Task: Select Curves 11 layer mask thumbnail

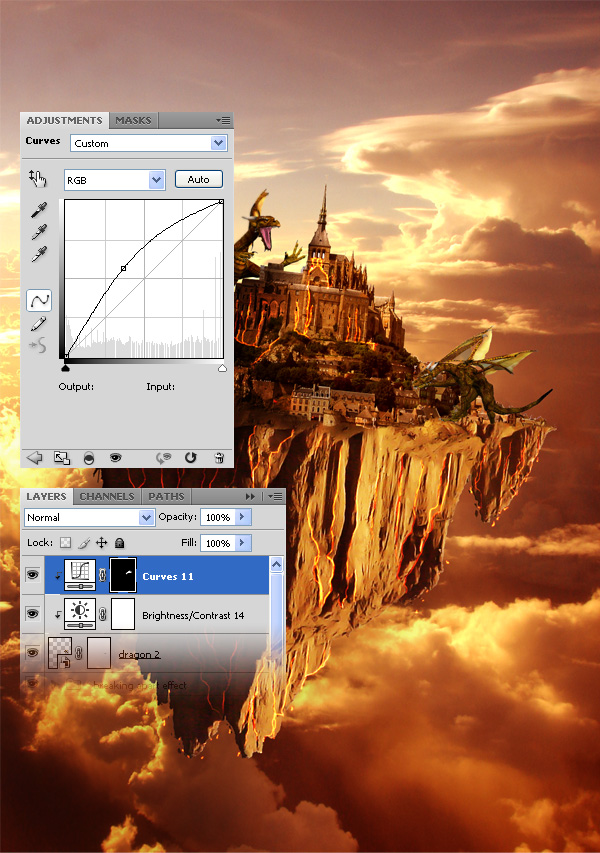Action: 122,575
